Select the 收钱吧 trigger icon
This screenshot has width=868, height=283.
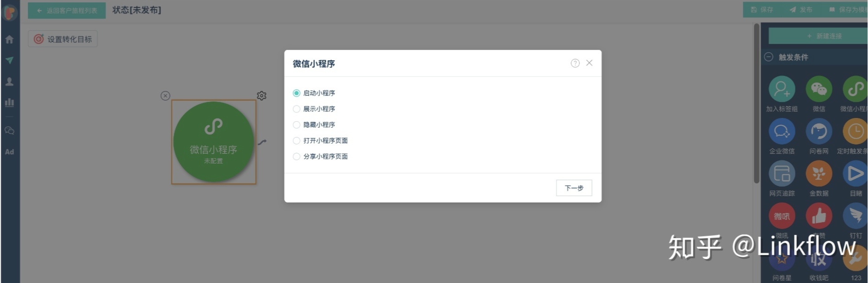coord(819,258)
